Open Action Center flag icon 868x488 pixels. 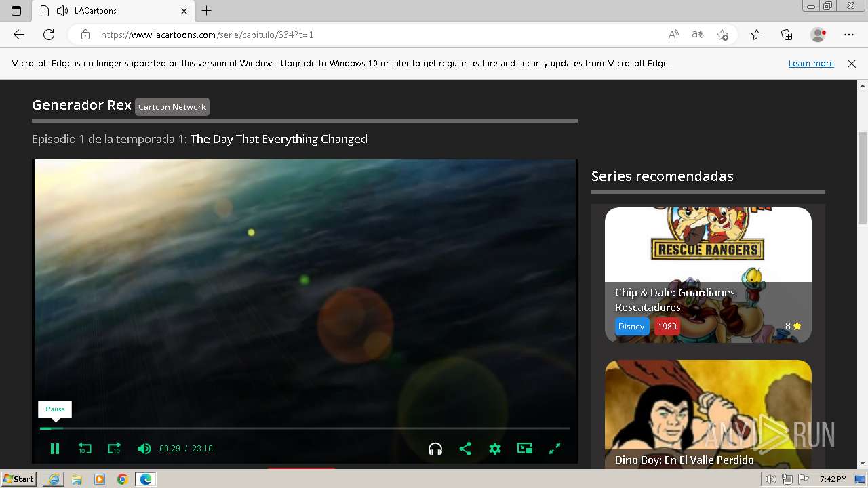[x=804, y=479]
